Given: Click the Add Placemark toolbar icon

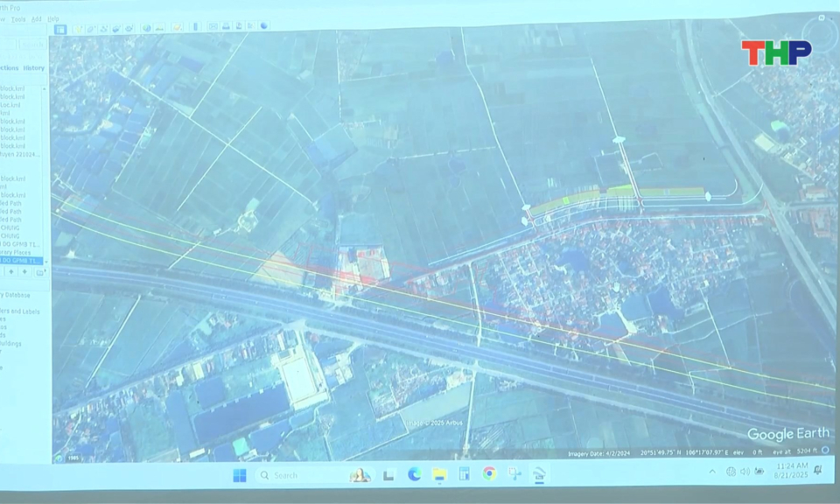Looking at the screenshot, I should point(79,29).
